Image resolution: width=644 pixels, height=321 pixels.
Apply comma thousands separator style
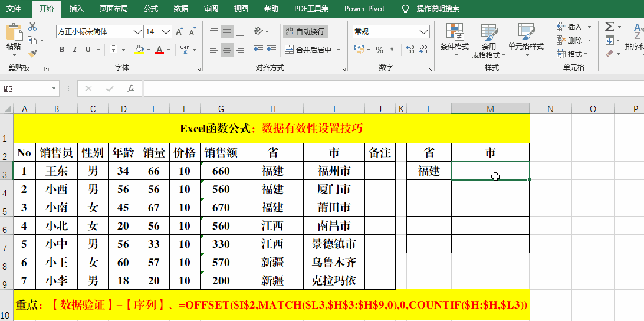(x=392, y=50)
